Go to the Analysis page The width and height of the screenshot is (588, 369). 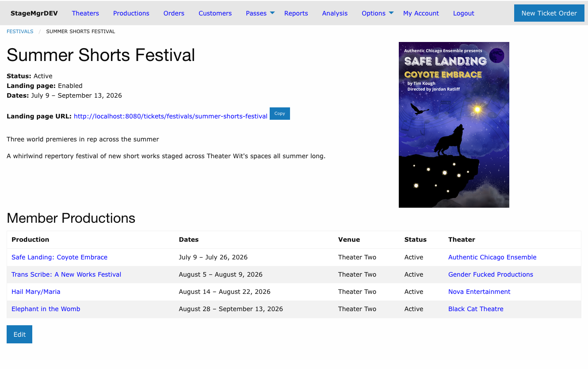[x=335, y=13]
